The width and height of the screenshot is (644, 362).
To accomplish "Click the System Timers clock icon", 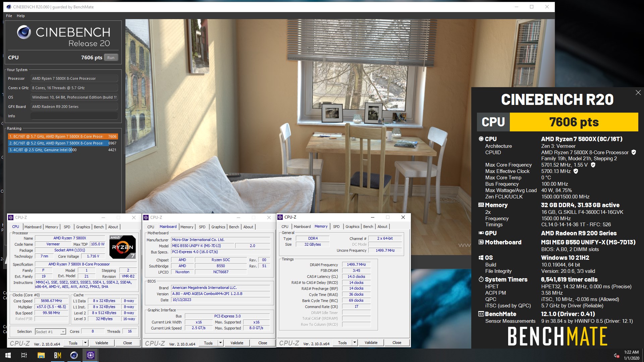I will coord(481,279).
